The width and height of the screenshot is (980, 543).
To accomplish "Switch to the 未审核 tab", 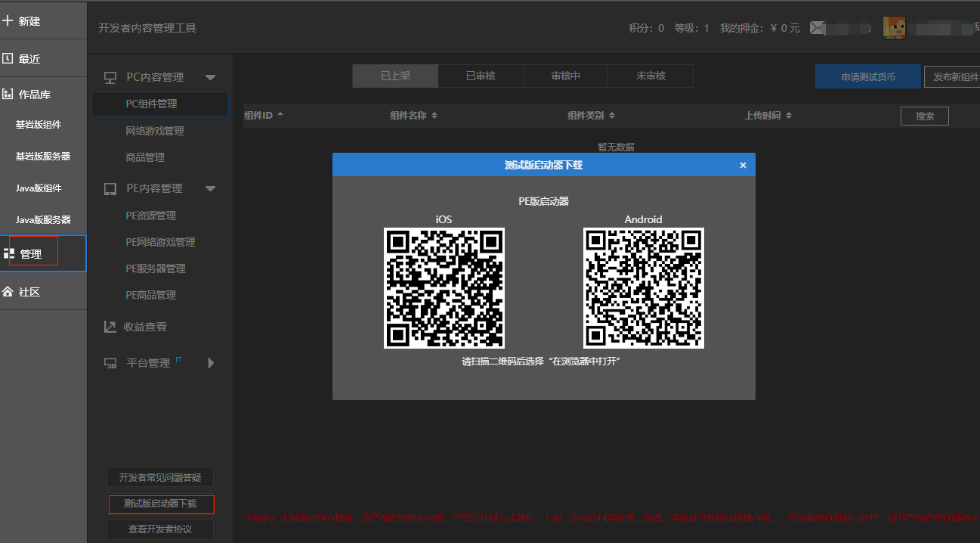I will point(651,76).
